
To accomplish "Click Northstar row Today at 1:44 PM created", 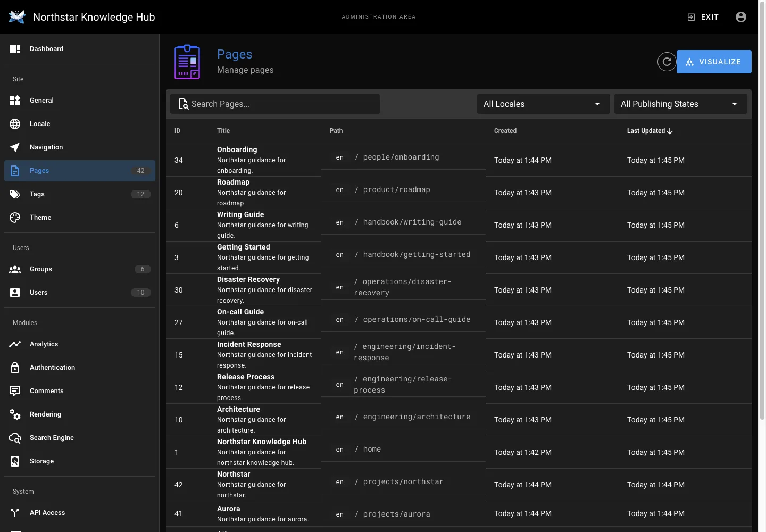I will pos(523,485).
